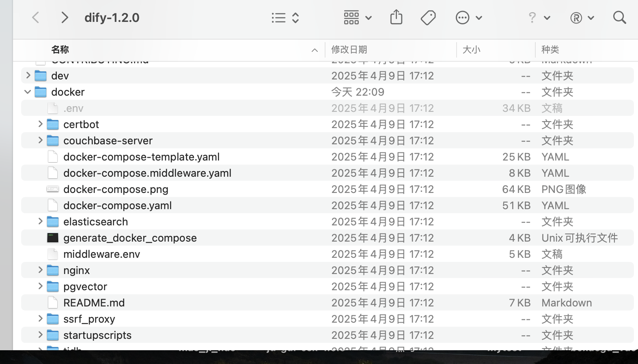The width and height of the screenshot is (638, 364).
Task: Collapse the docker folder
Action: [28, 92]
